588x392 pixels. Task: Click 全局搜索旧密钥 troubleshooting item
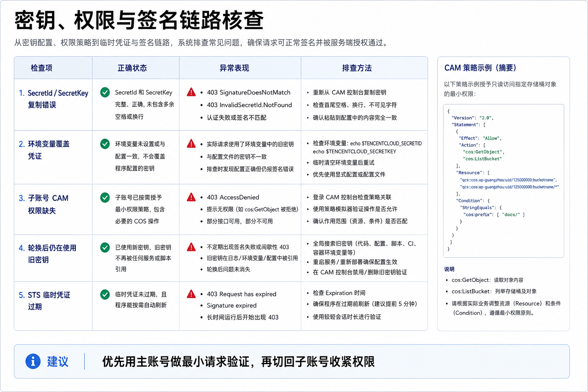pos(365,248)
